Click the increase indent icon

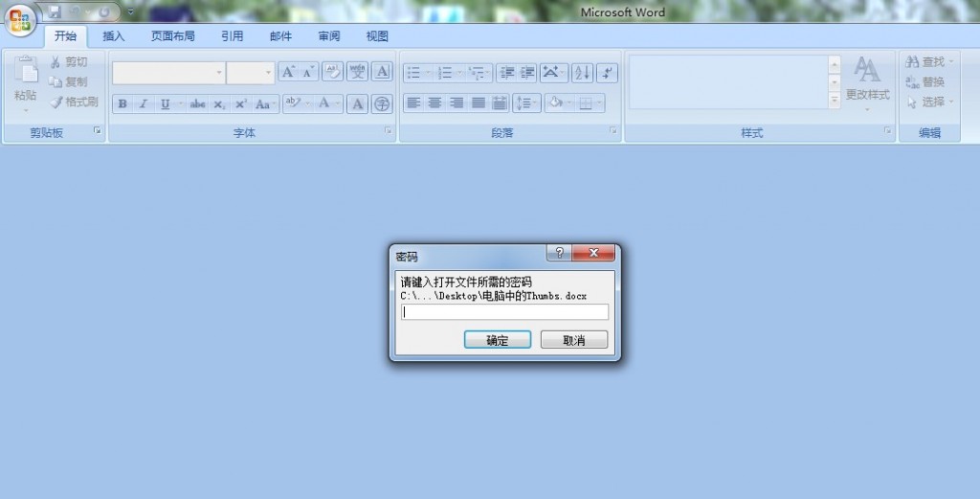(x=527, y=73)
